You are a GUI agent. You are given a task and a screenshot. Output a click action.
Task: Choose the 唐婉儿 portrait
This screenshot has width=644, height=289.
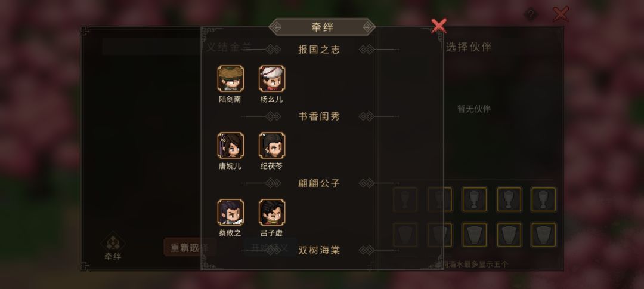point(230,145)
